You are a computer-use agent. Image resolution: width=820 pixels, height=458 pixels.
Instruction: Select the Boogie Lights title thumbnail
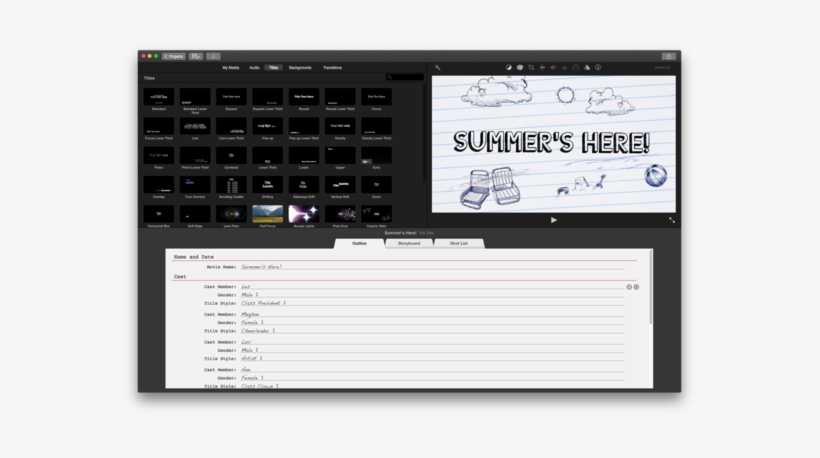pos(303,214)
